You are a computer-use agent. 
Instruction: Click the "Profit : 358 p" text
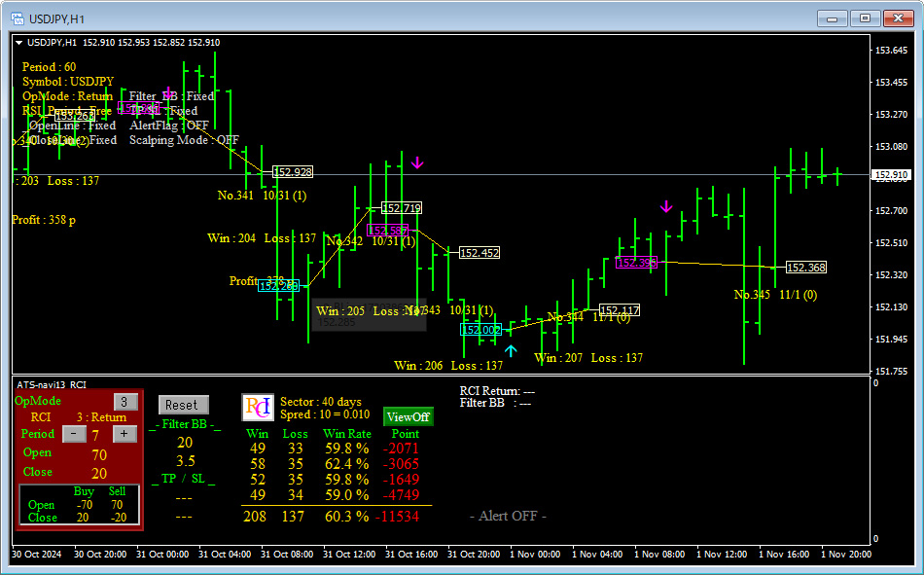click(44, 220)
